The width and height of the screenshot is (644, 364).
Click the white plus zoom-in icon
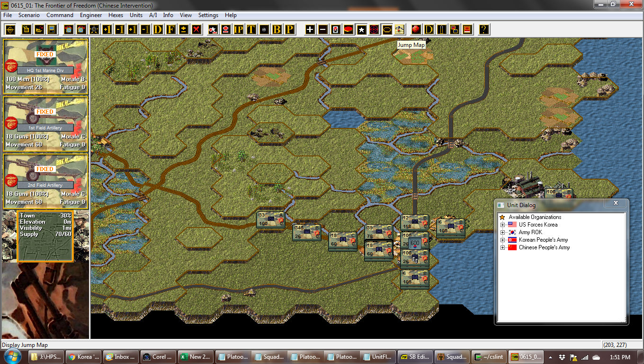(x=310, y=29)
